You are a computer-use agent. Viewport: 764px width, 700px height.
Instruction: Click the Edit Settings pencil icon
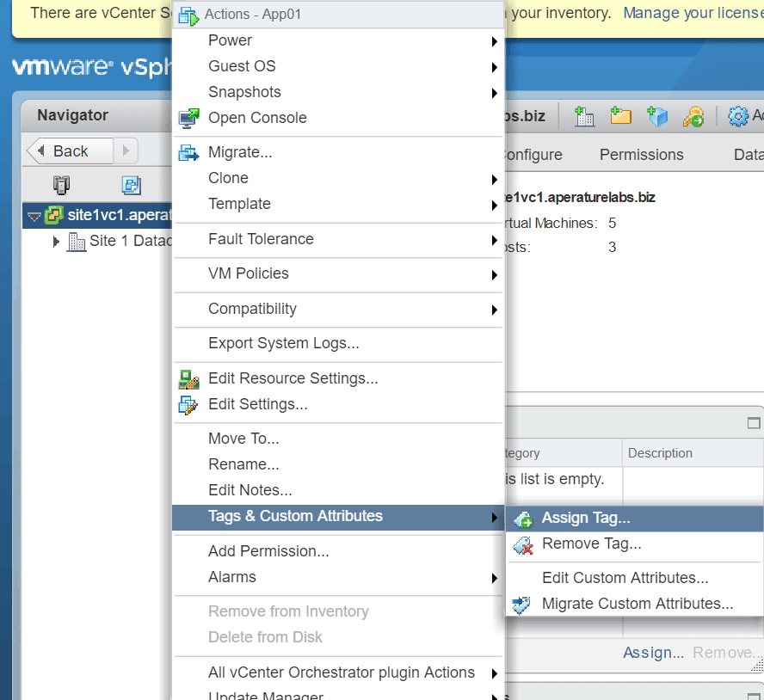(188, 405)
